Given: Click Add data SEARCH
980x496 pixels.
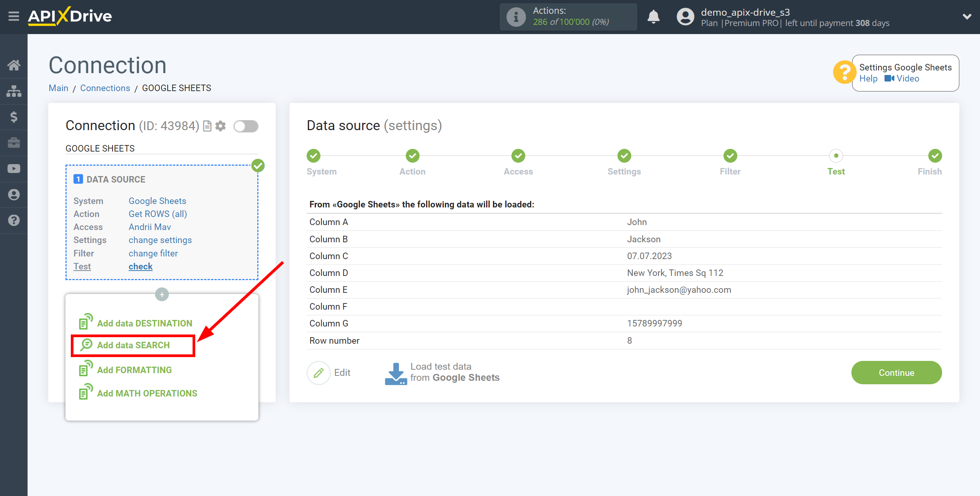Looking at the screenshot, I should [133, 345].
